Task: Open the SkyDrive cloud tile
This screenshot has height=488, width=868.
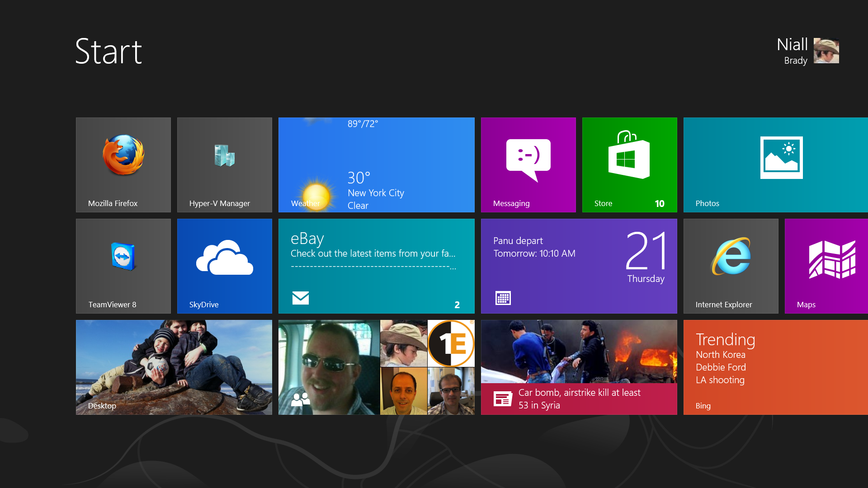Action: tap(225, 266)
